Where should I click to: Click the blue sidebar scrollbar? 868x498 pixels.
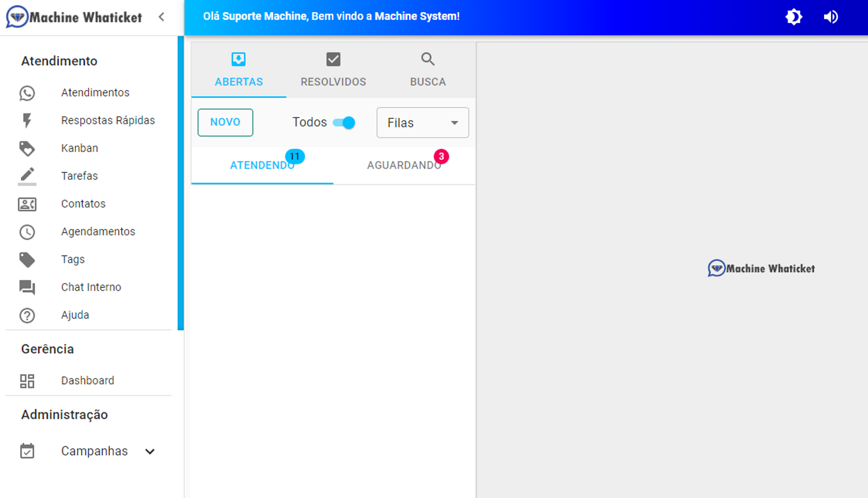[x=181, y=183]
